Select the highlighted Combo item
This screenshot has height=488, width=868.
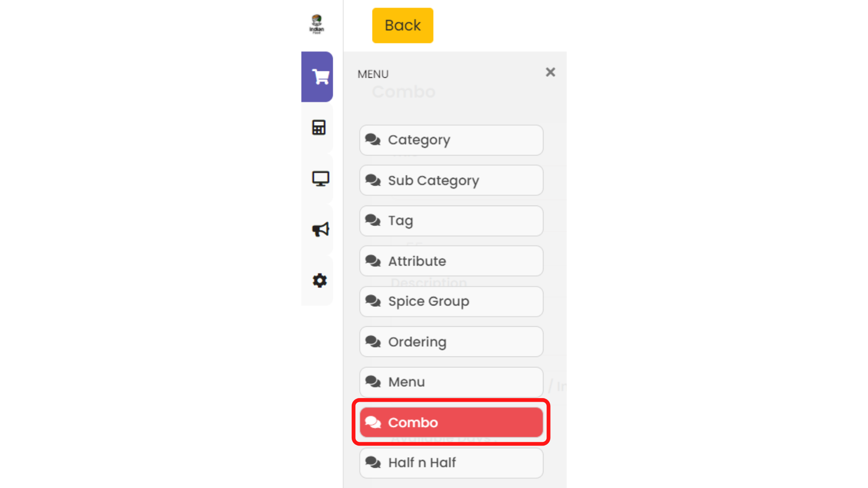451,422
